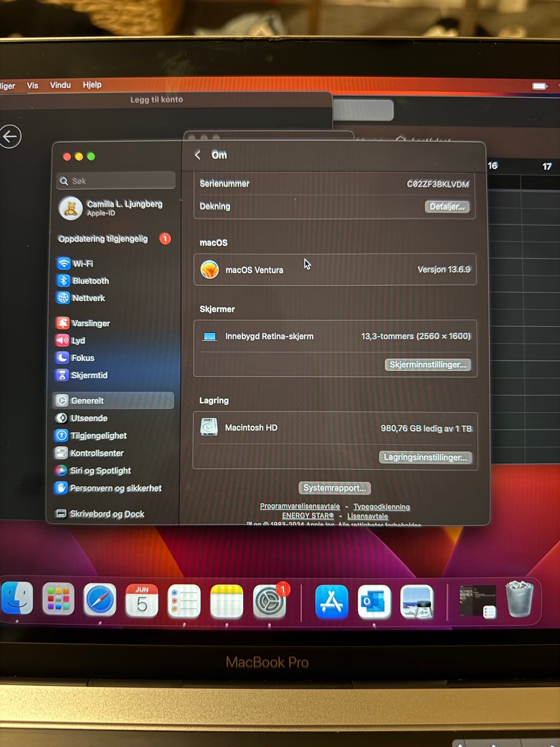The image size is (560, 747).
Task: Open Preview from the Dock
Action: click(x=417, y=602)
